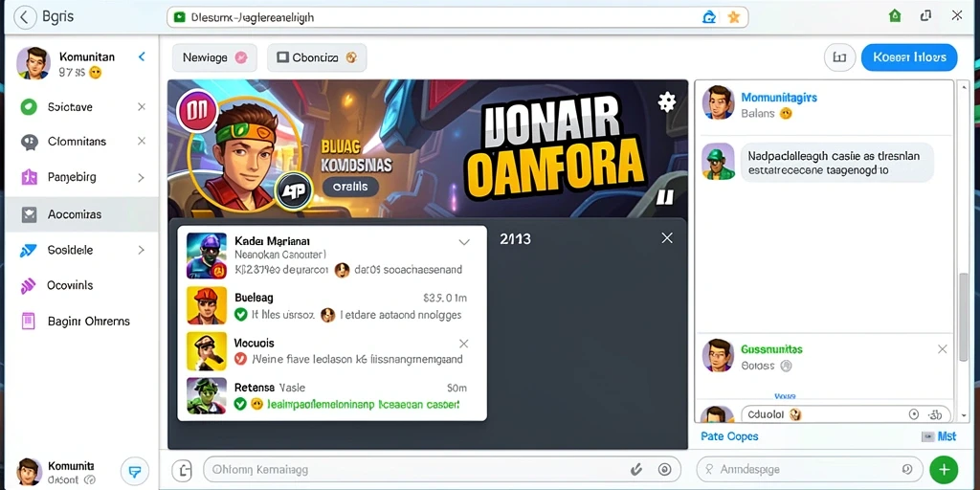
Task: Click the refresh icon in address bar
Action: point(709,17)
